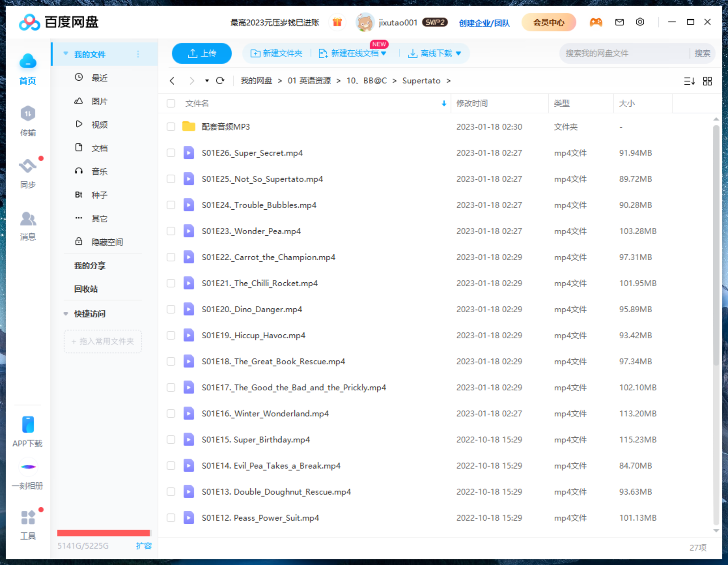Open the 会员中心 button

[549, 22]
